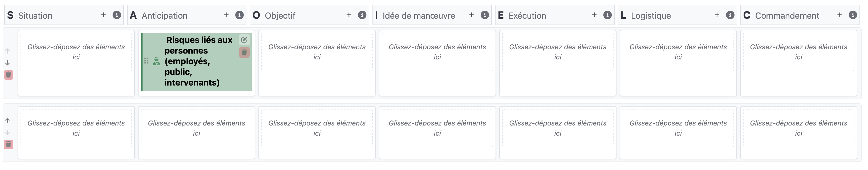Add an element to Commandement column
The image size is (868, 170).
coord(839,15)
